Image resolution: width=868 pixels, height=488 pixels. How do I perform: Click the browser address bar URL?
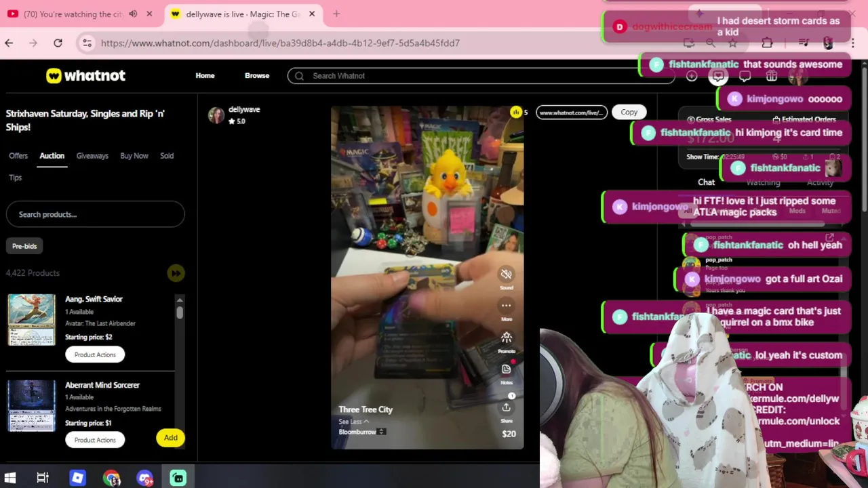point(280,43)
